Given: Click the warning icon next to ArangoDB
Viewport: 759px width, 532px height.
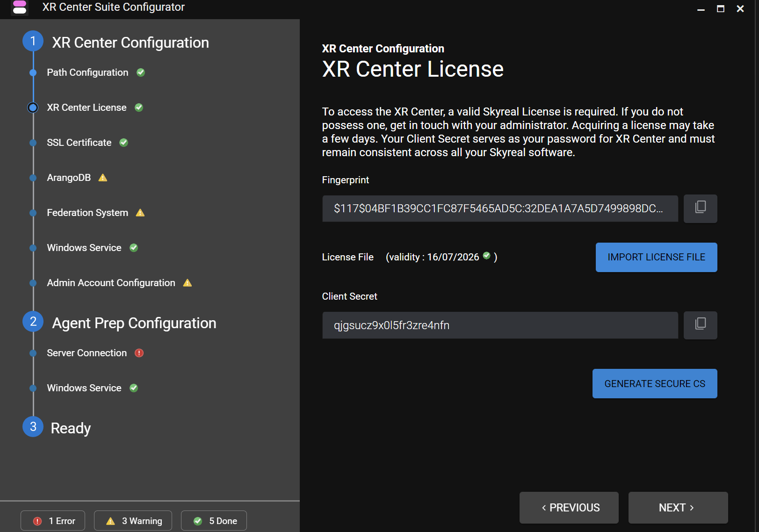Looking at the screenshot, I should tap(103, 178).
